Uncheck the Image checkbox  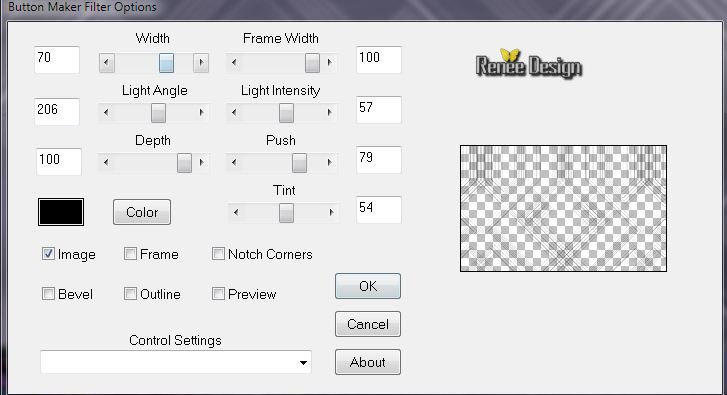48,254
